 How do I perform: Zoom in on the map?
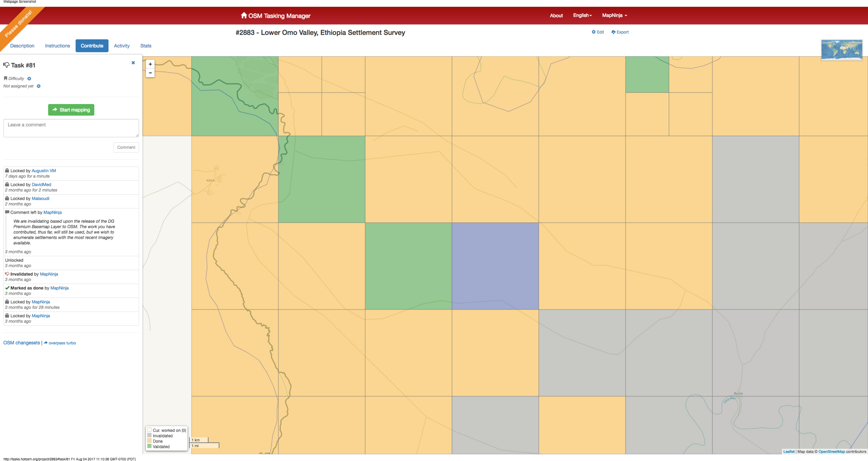tap(150, 64)
